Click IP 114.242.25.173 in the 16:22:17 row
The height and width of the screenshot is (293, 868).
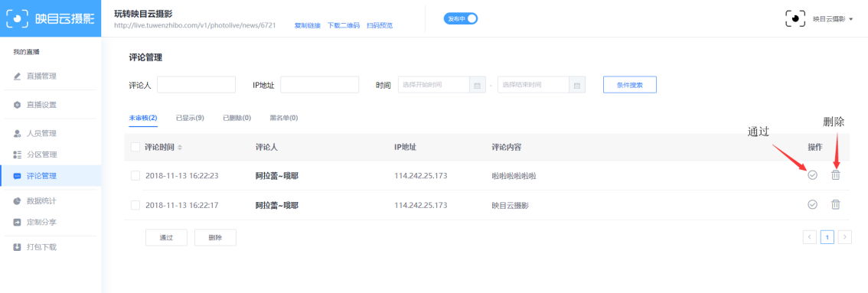(x=421, y=205)
